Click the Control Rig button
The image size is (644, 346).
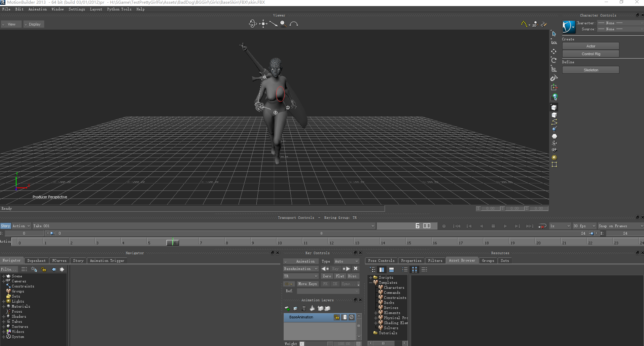pos(591,54)
